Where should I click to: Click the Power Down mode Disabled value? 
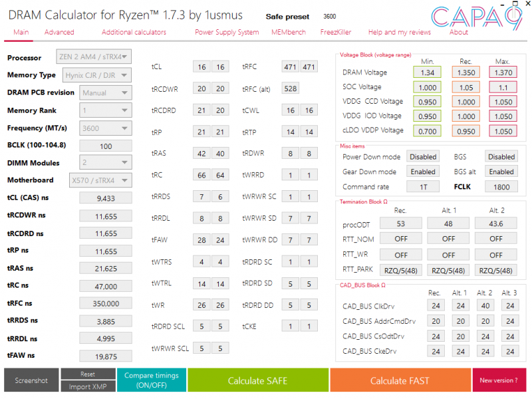point(423,157)
